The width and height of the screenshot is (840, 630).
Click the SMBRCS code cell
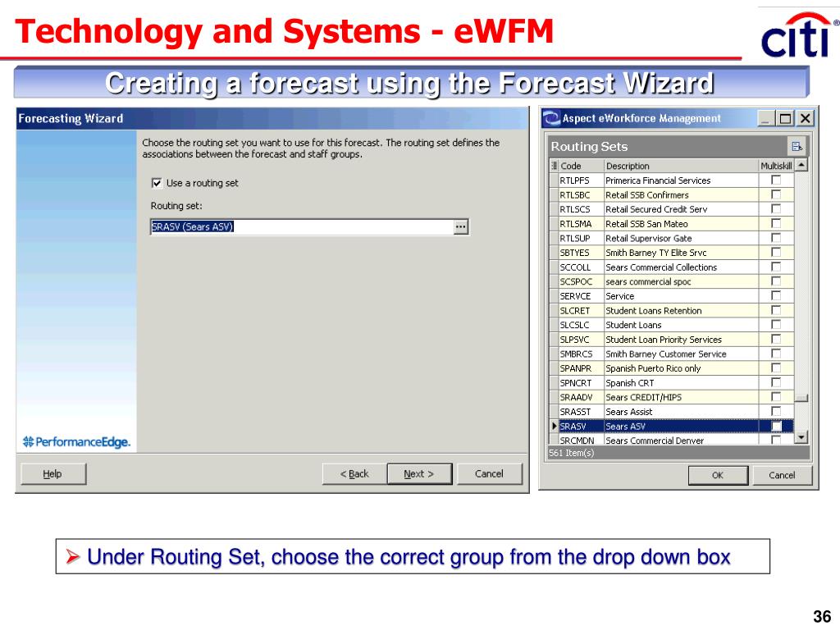[582, 354]
